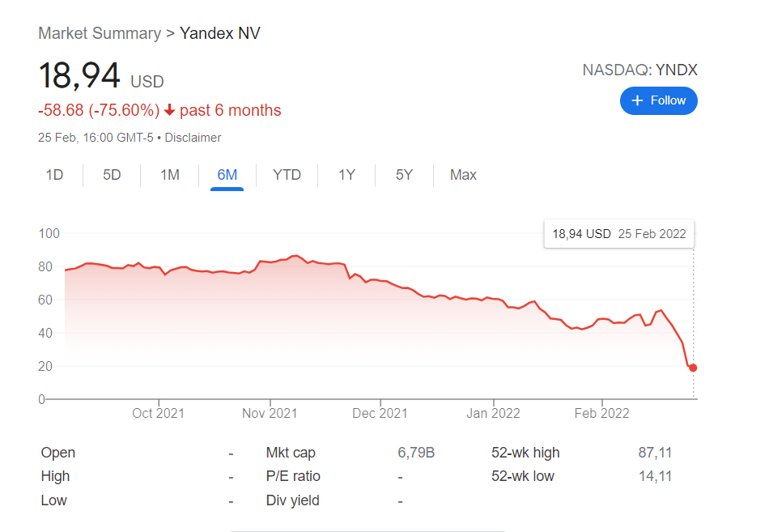The image size is (769, 532).
Task: Click the 52-wk high value 87,11
Action: point(655,453)
